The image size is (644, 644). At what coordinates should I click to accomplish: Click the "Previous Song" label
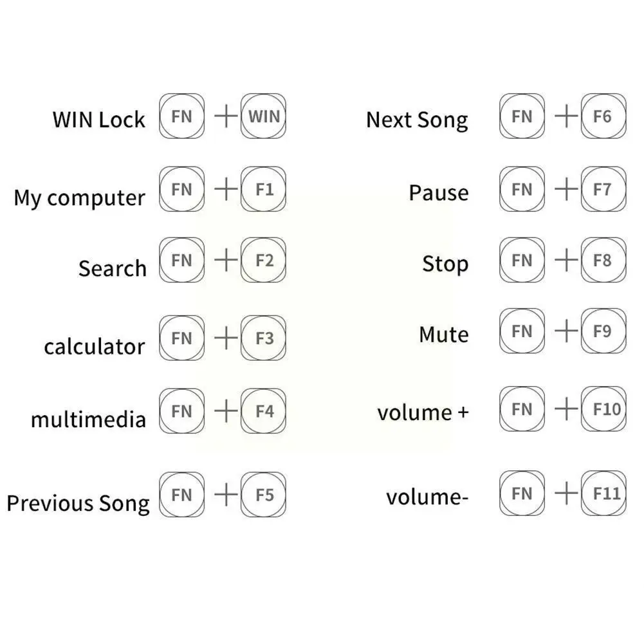(78, 503)
